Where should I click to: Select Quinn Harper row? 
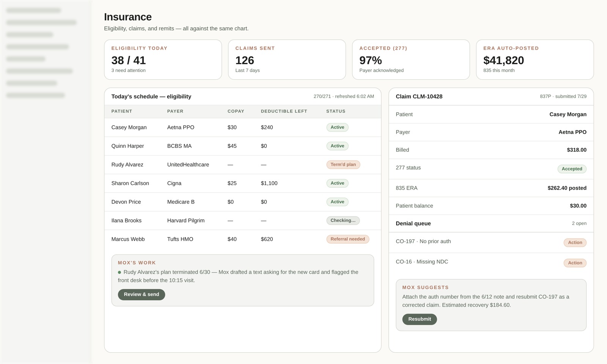(x=243, y=146)
